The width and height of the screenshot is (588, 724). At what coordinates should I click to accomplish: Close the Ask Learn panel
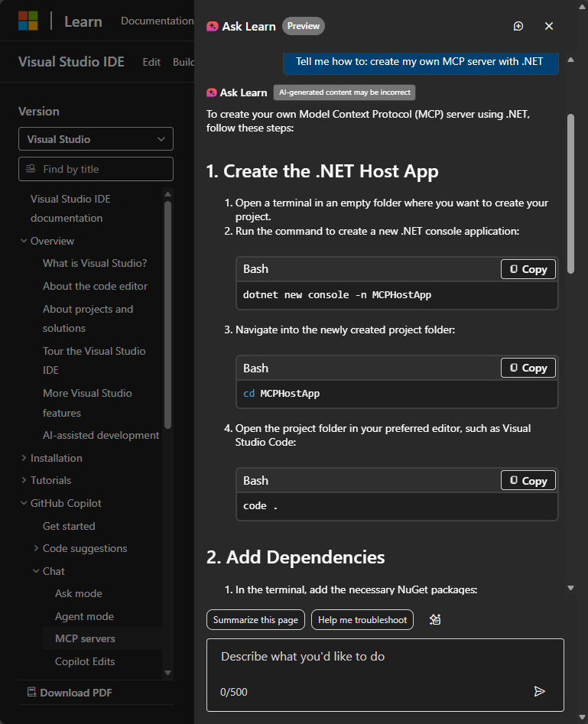point(549,26)
